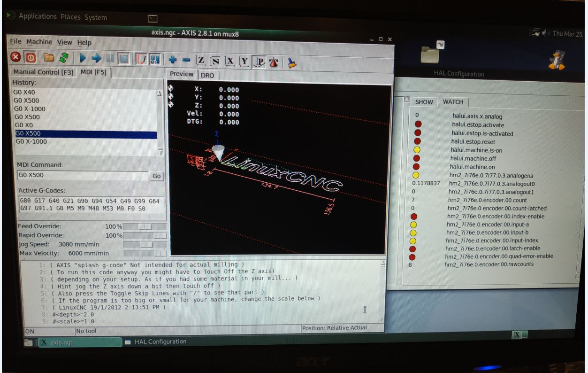The width and height of the screenshot is (588, 373).
Task: Toggle the optional pause M1 button
Action: [x=155, y=61]
